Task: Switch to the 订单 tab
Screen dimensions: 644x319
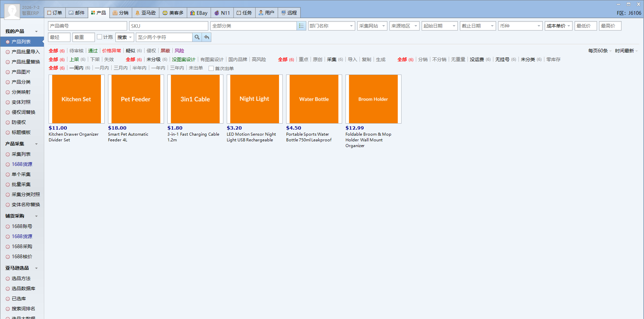Action: (x=55, y=13)
